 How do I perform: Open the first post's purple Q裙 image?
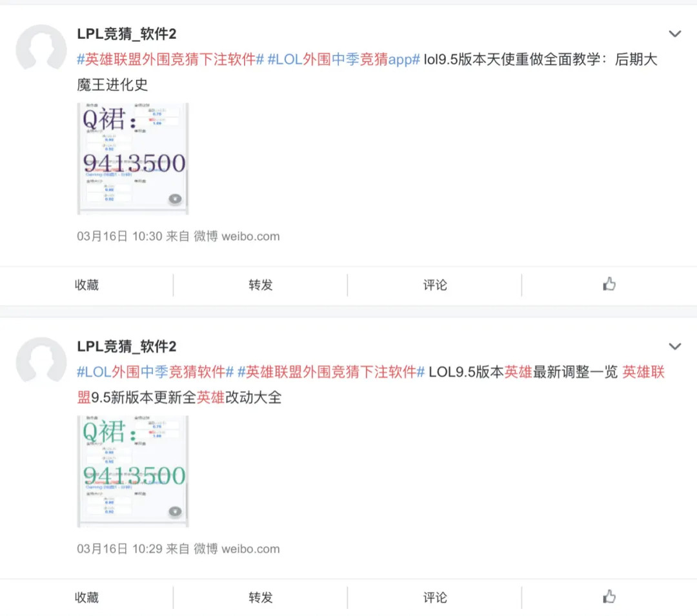(x=132, y=159)
